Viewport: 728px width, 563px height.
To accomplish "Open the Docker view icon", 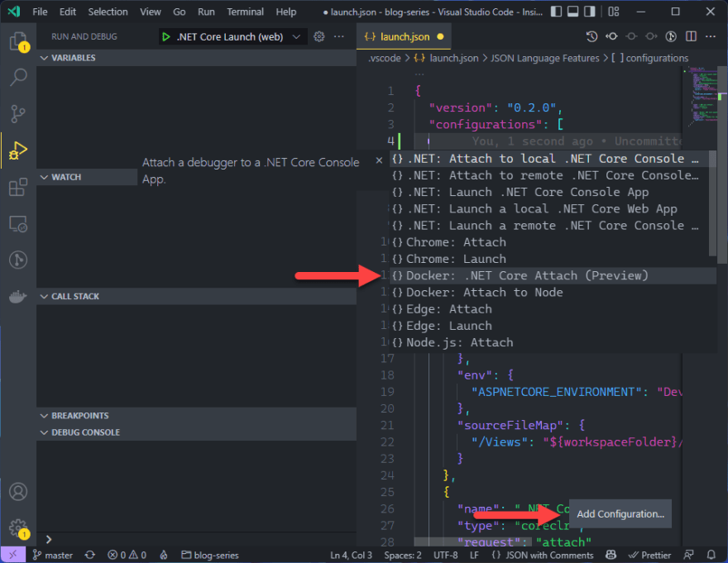I will point(18,296).
